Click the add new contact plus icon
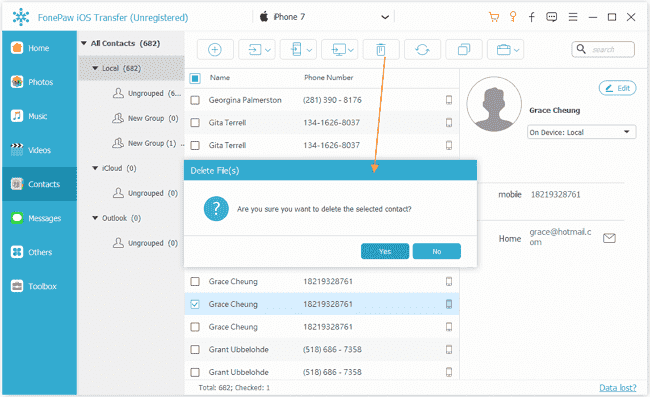 click(215, 50)
